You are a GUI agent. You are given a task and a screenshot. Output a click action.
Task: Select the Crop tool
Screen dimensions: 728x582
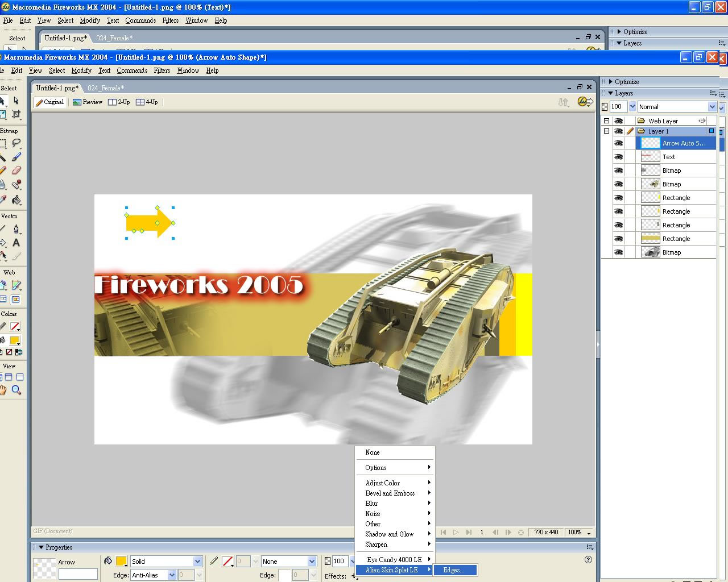tap(16, 114)
